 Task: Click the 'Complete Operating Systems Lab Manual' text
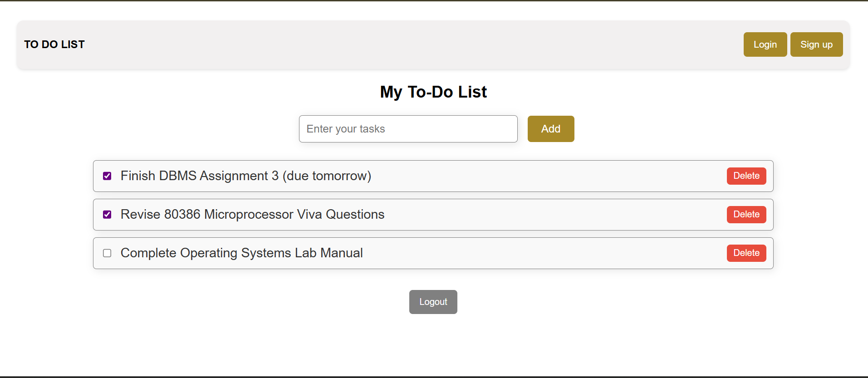pos(241,253)
